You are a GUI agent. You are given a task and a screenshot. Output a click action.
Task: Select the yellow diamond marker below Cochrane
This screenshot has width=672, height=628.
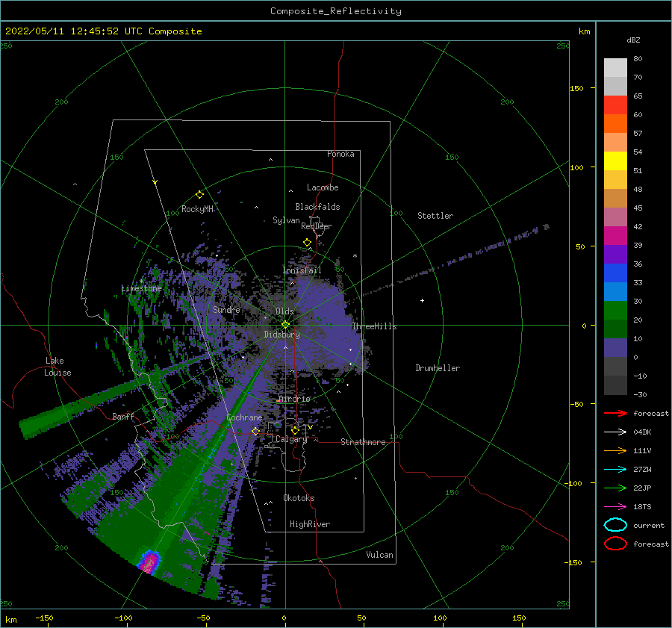click(255, 431)
